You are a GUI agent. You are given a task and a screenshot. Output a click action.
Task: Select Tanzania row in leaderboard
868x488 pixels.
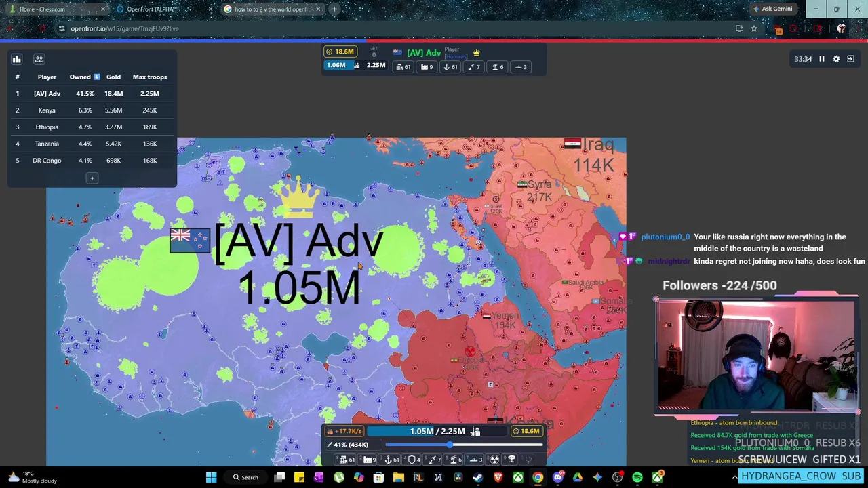(92, 144)
